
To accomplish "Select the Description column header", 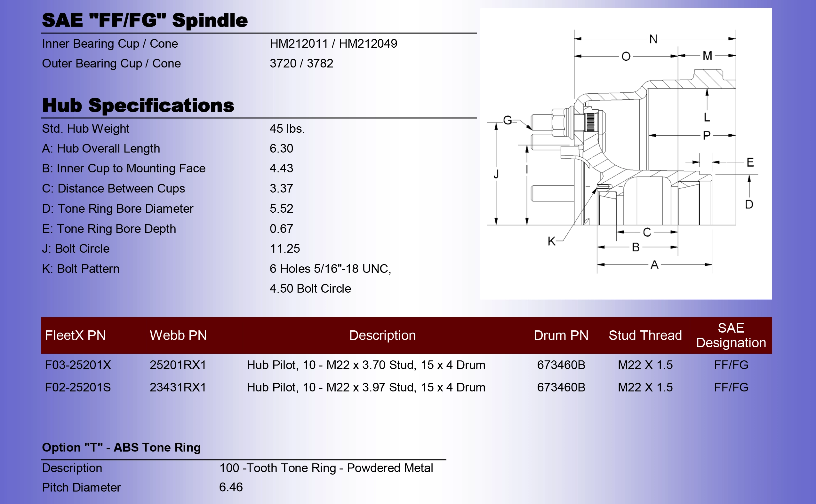I will [382, 335].
